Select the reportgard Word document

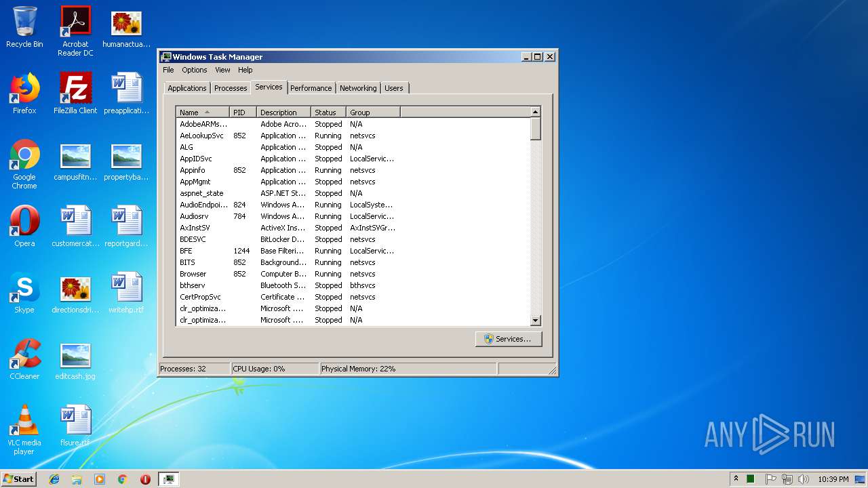(x=126, y=226)
